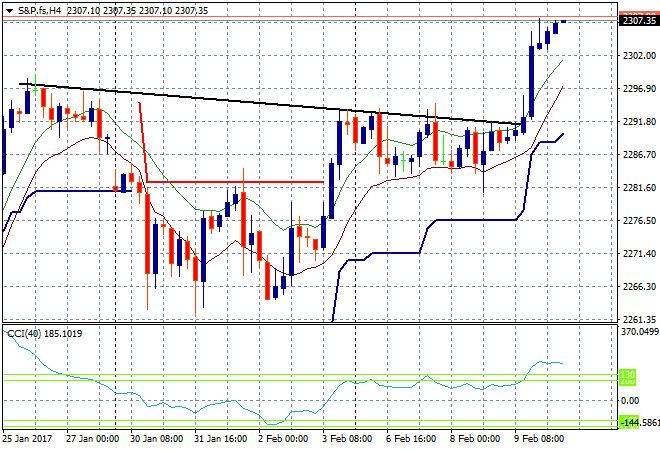Select the thick blue stepped indicator line
This screenshot has height=450, width=660.
point(476,220)
